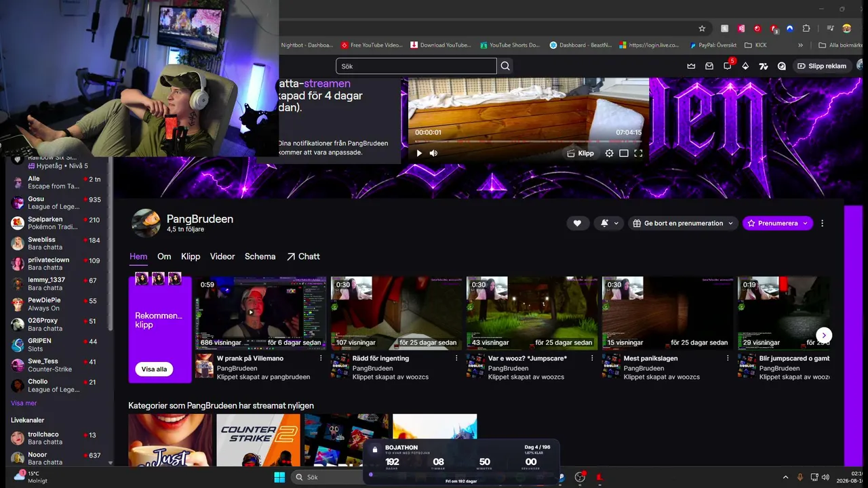Switch to the Klipp tab

[x=191, y=257]
